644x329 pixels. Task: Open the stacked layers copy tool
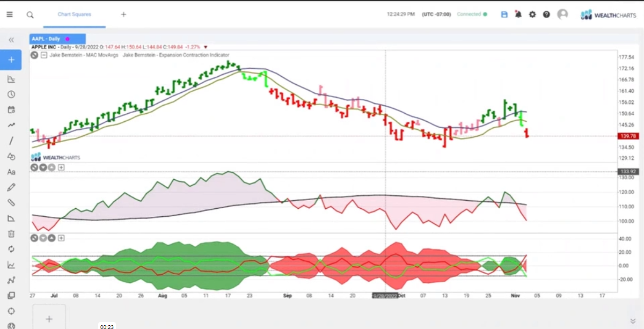point(11,295)
